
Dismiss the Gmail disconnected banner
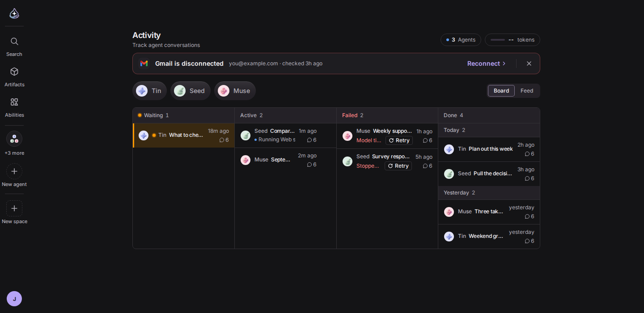point(529,63)
